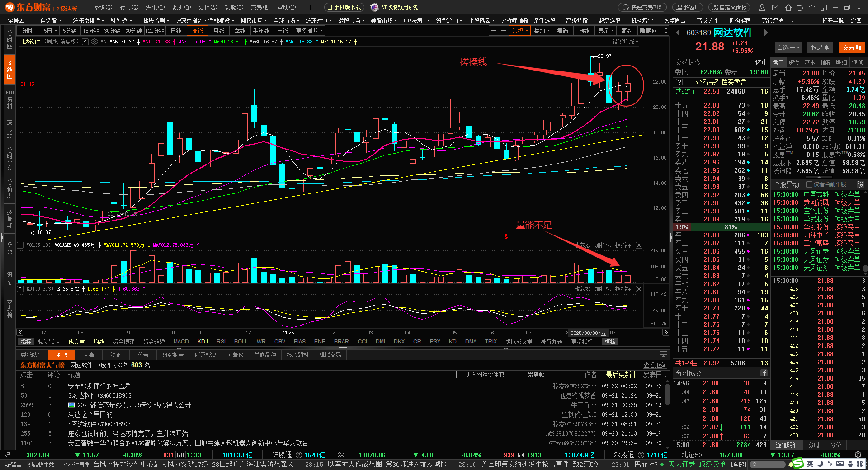Zoom in chart with plus icon

click(x=494, y=31)
